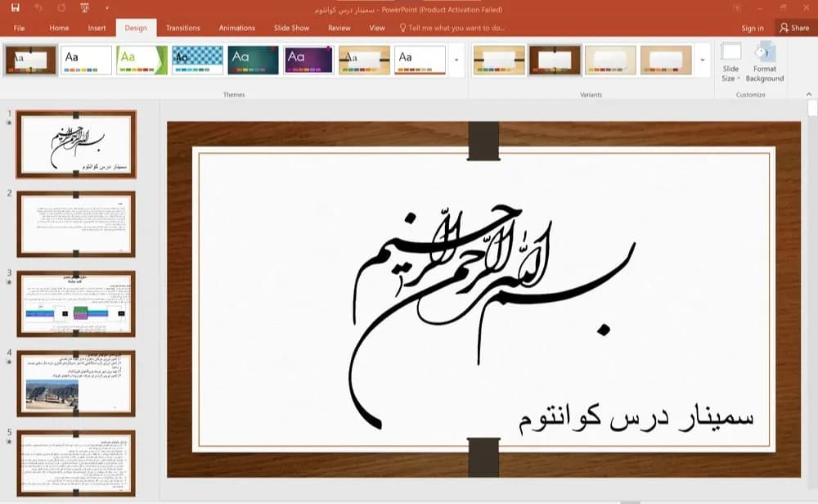The width and height of the screenshot is (818, 504).
Task: Apply the dark teal Ion theme
Action: pyautogui.click(x=253, y=60)
